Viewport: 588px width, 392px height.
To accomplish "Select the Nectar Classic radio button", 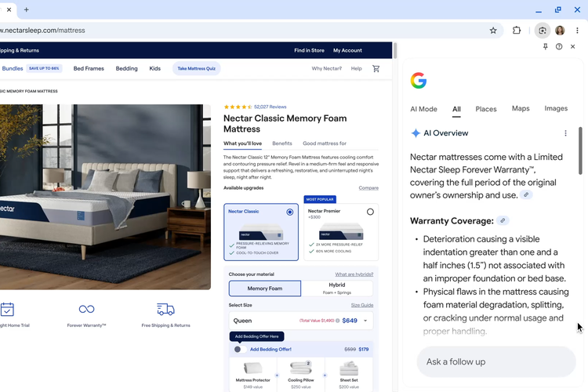I will coord(290,212).
